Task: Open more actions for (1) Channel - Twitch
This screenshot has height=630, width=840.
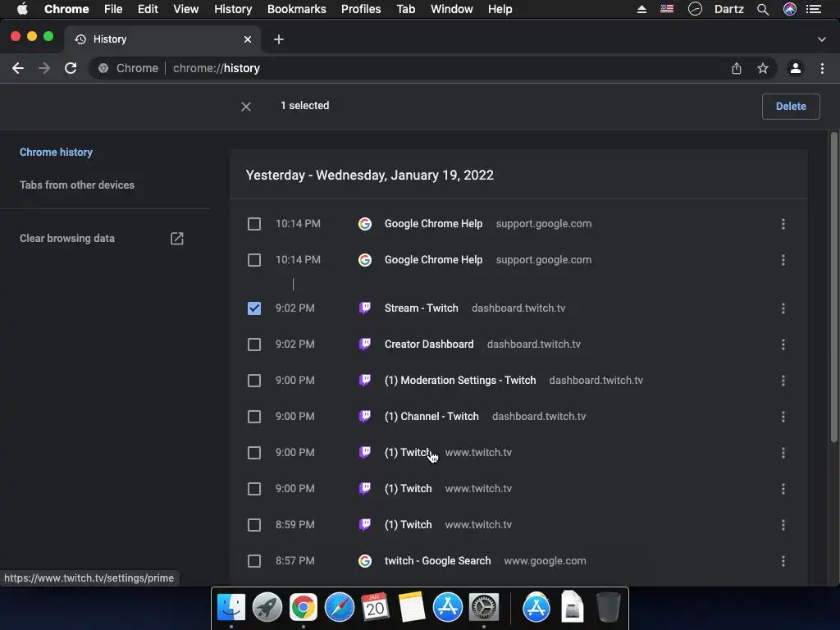Action: coord(783,416)
